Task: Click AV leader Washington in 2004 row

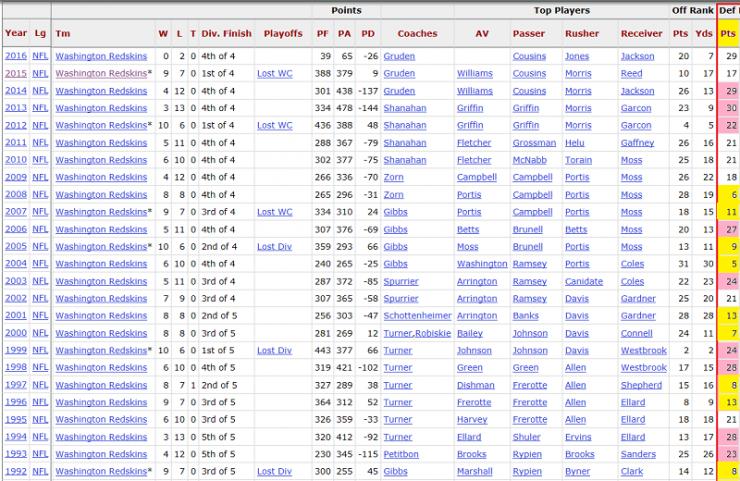Action: (482, 264)
